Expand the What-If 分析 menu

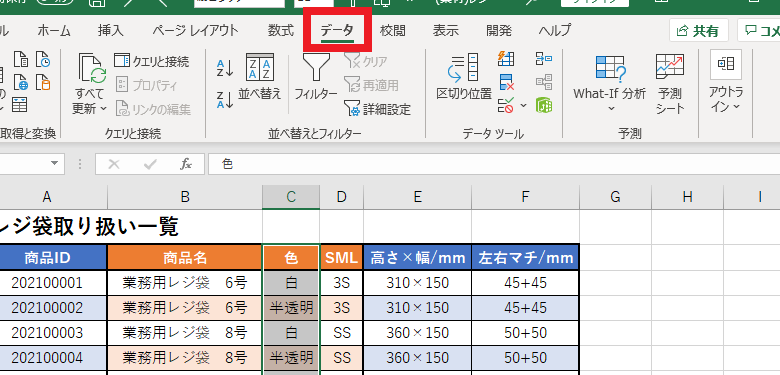click(x=610, y=84)
